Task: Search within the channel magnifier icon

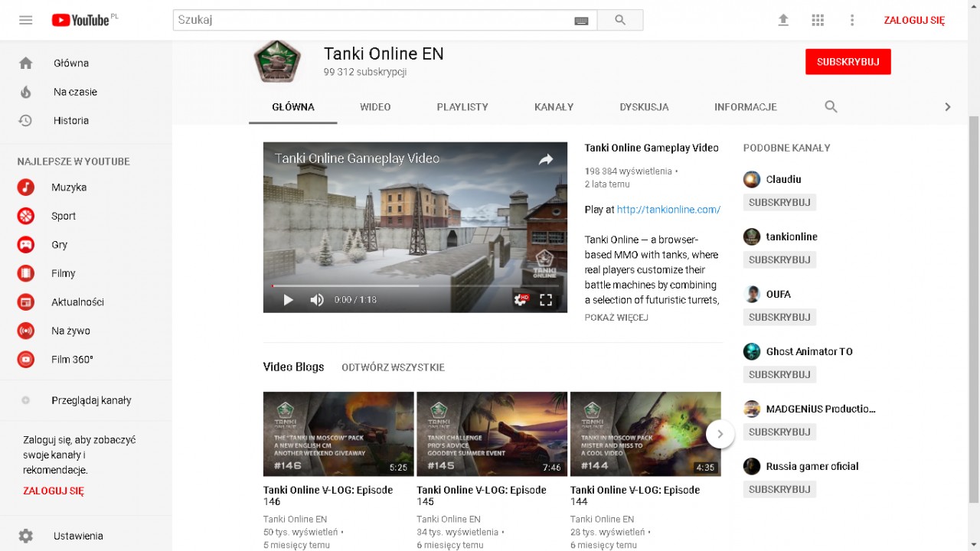Action: 831,107
